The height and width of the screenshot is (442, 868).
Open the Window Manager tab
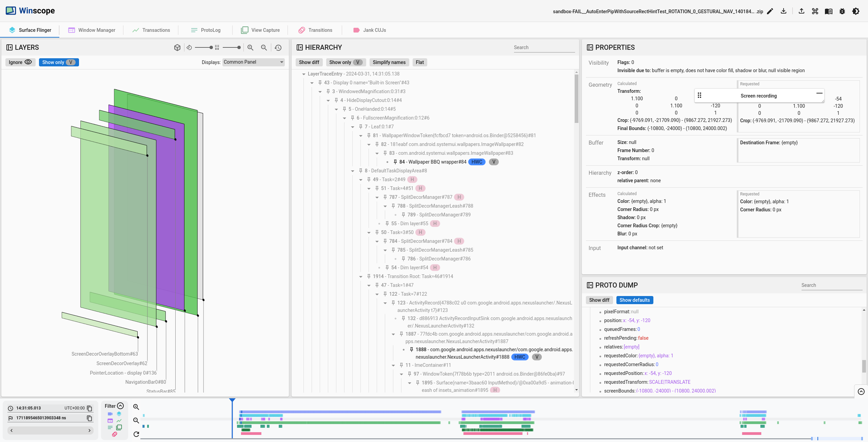click(x=96, y=30)
